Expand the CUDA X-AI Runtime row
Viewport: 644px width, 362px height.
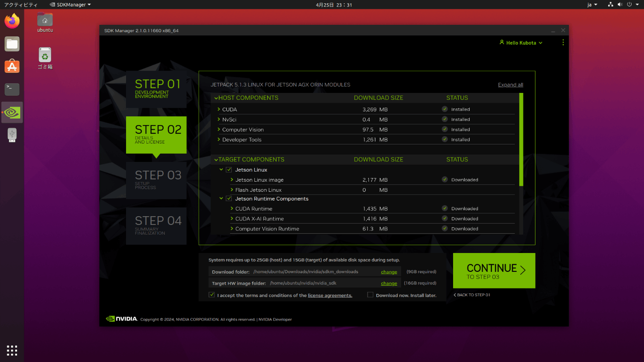click(x=232, y=218)
